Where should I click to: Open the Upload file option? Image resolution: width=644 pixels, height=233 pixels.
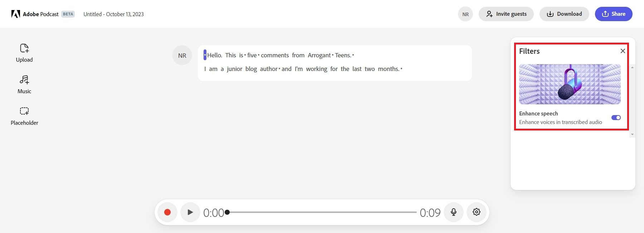(x=24, y=53)
